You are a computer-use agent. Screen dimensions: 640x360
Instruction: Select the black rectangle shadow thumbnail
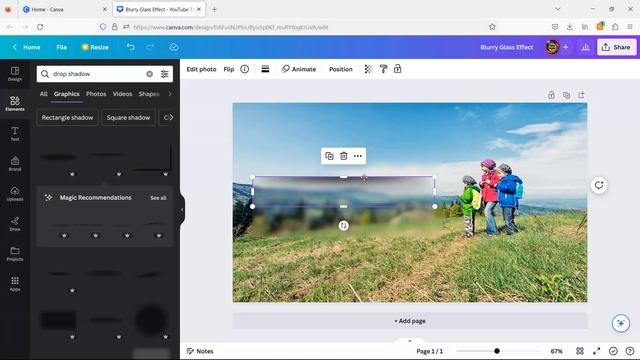click(58, 320)
